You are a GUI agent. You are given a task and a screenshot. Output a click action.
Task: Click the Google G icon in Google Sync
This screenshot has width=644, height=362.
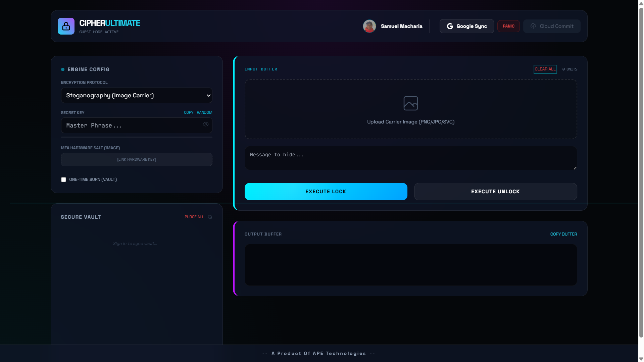click(450, 26)
